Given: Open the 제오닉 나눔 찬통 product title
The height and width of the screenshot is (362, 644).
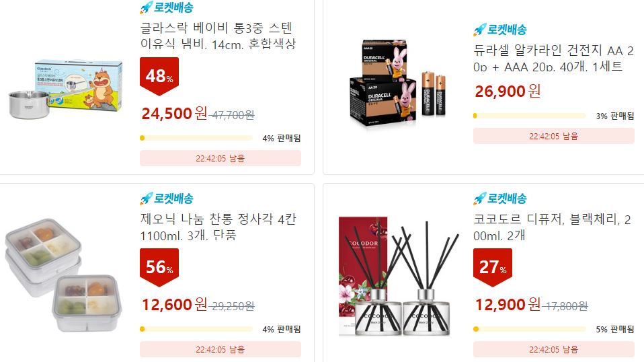Looking at the screenshot, I should [x=218, y=227].
